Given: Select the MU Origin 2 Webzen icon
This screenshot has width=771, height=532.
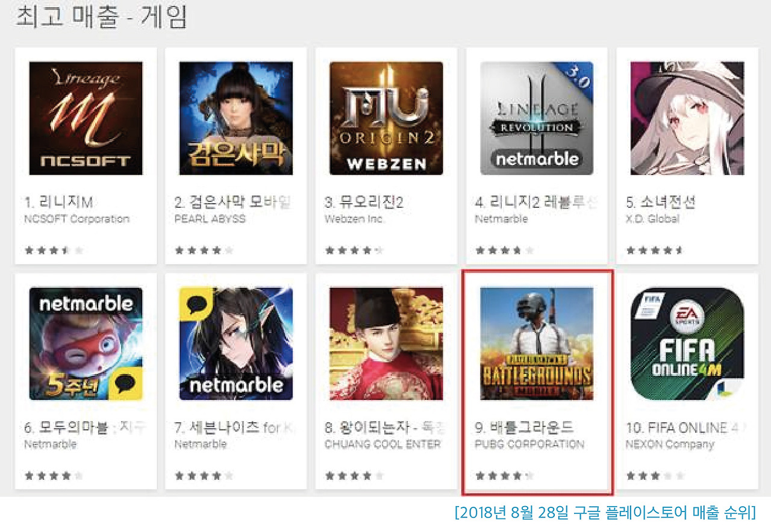Looking at the screenshot, I should click(386, 118).
